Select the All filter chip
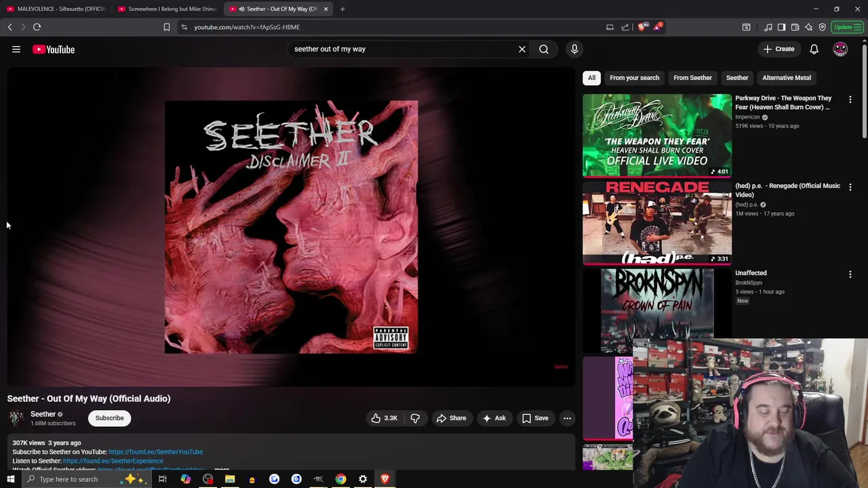The image size is (868, 488). pyautogui.click(x=591, y=78)
